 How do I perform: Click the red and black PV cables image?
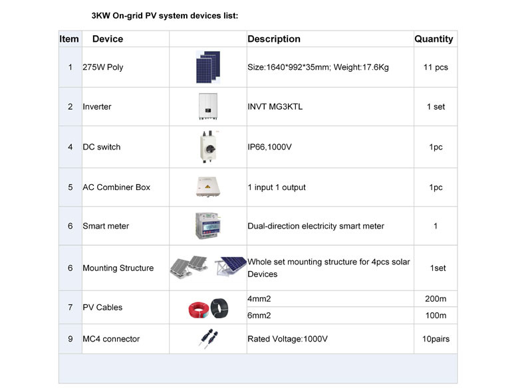[x=208, y=308]
